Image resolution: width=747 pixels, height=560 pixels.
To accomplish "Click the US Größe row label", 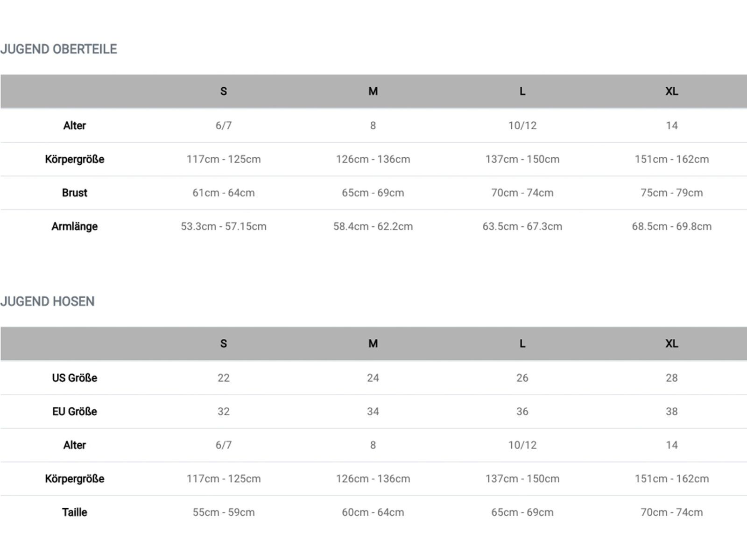I will (75, 378).
